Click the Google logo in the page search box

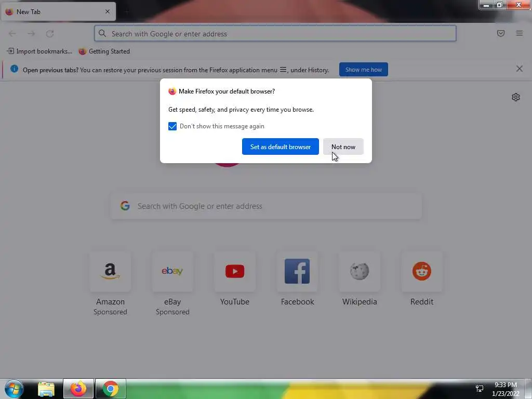(x=125, y=206)
